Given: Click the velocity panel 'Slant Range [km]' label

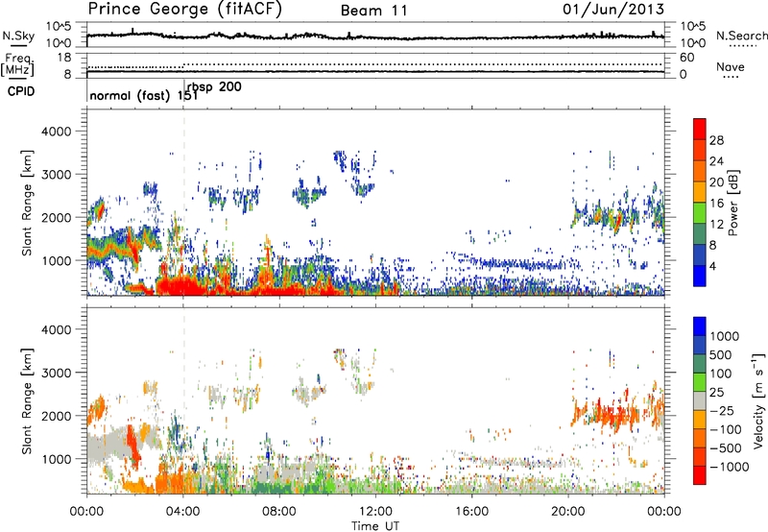Looking at the screenshot, I should (27, 400).
